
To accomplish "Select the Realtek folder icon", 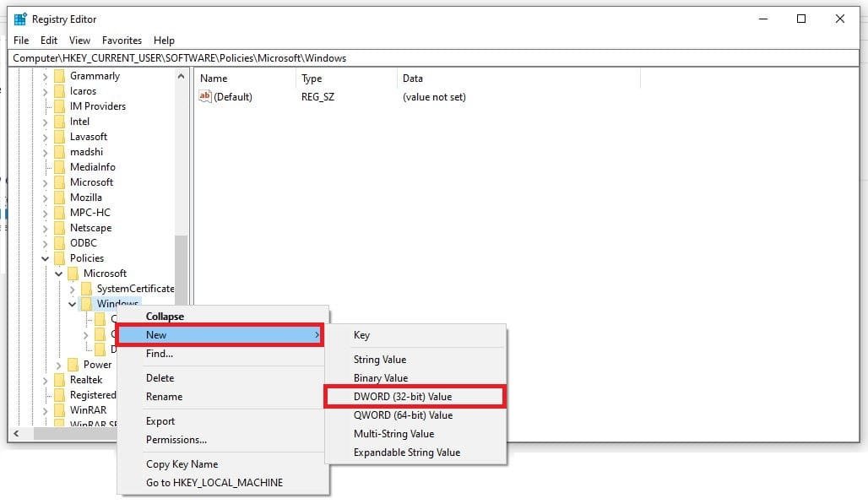I will coord(59,380).
